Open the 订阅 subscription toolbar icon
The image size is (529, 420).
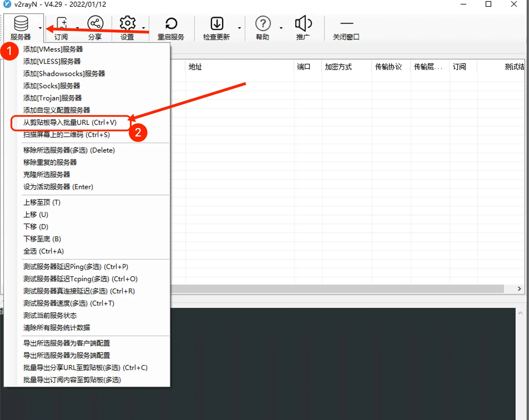pyautogui.click(x=62, y=28)
